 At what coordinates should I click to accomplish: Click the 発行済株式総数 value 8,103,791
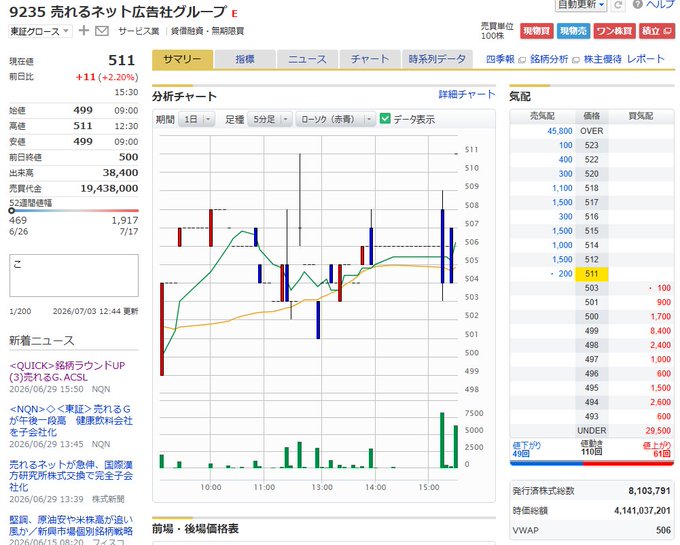pyautogui.click(x=649, y=490)
